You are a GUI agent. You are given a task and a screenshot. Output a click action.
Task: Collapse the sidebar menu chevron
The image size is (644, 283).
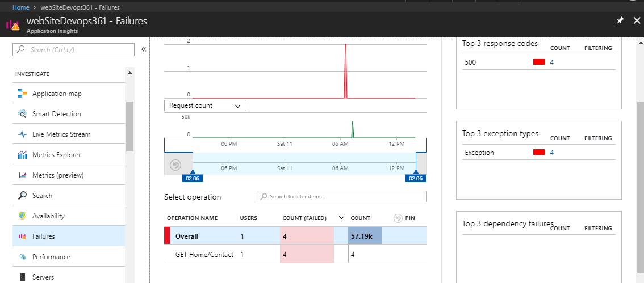click(x=144, y=50)
